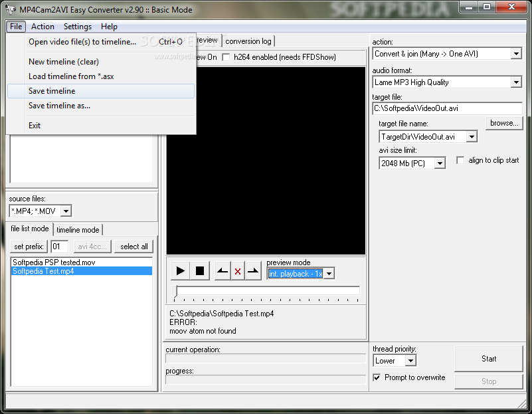Minimize the converter window
Screen dimensions: 532x414
coord(469,7)
